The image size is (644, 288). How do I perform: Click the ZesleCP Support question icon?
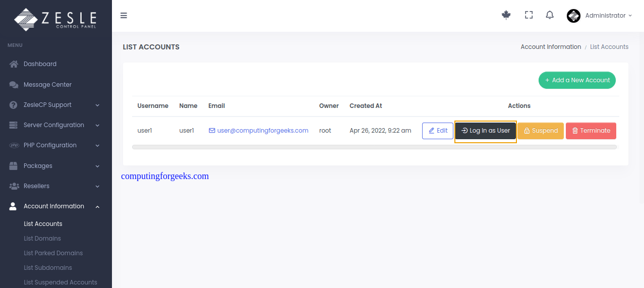point(14,105)
